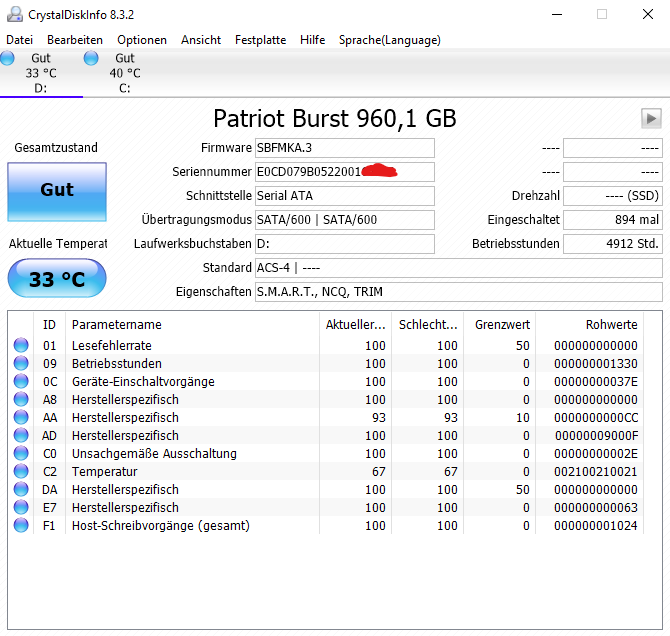Click raw value 00000000002E
The height and width of the screenshot is (636, 670).
coord(596,453)
